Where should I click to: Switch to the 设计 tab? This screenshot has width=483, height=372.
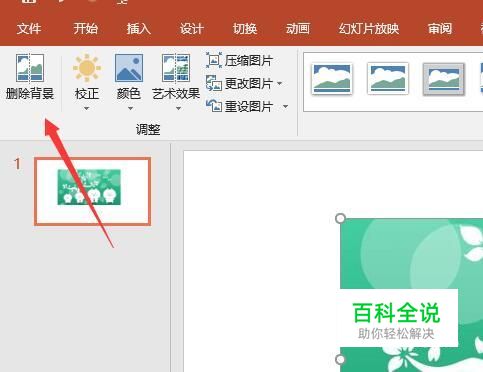pos(192,29)
